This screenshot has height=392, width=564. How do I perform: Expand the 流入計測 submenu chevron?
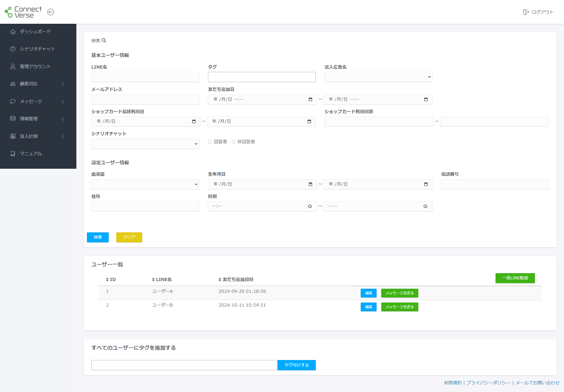coord(63,137)
